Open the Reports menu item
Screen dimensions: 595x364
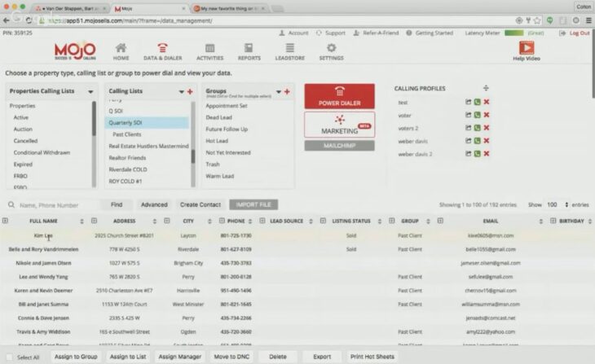(x=249, y=52)
